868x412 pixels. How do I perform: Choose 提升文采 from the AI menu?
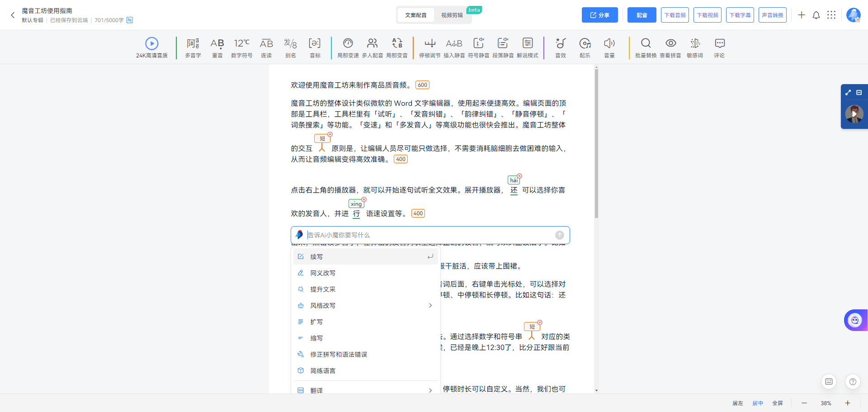[x=366, y=289]
